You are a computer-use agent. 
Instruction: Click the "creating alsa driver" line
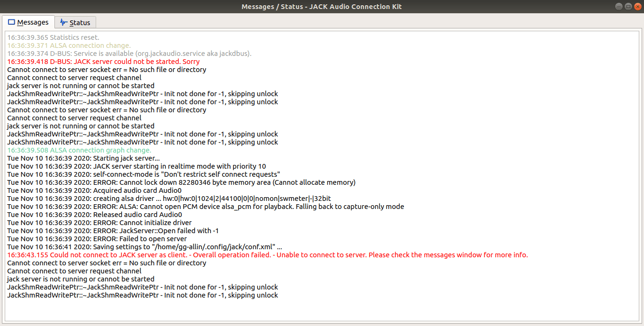pyautogui.click(x=169, y=199)
